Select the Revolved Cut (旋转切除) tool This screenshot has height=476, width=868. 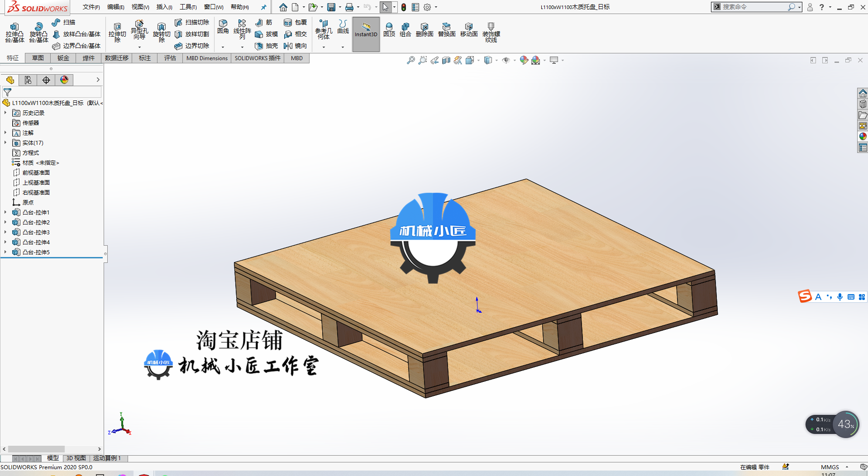click(x=162, y=33)
